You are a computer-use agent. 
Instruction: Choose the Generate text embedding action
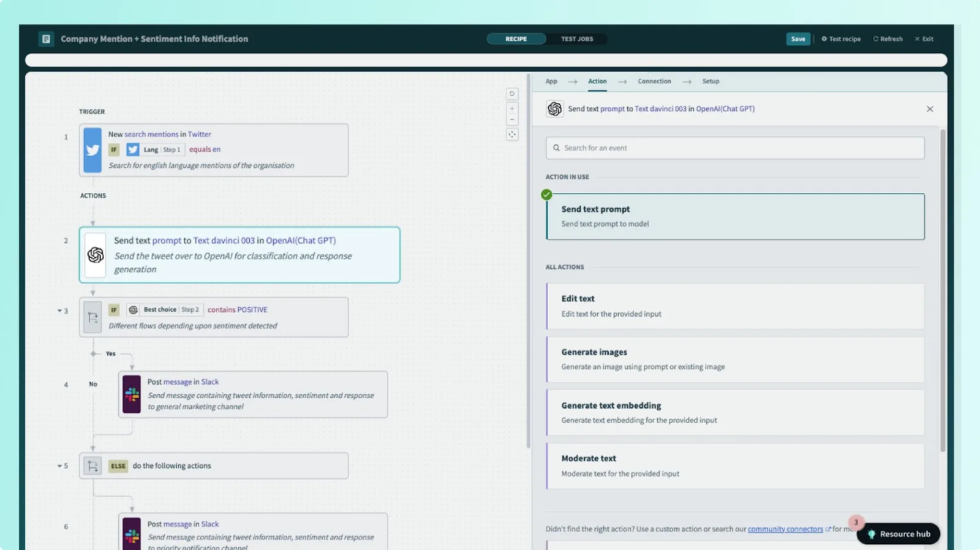click(735, 413)
